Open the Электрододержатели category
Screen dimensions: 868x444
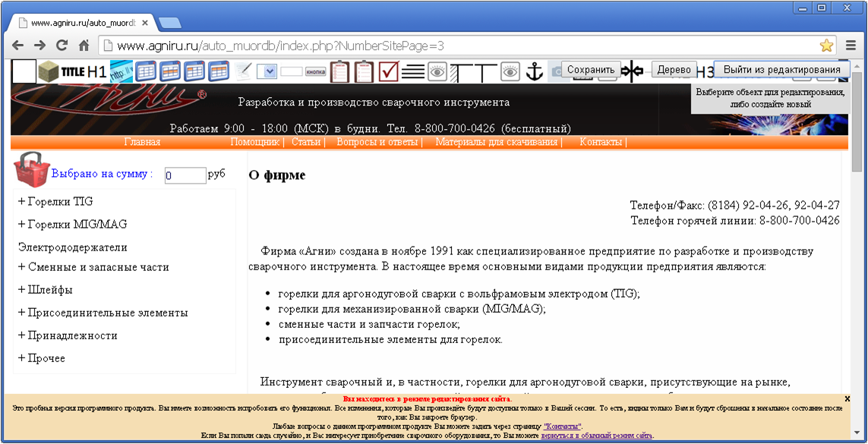pyautogui.click(x=72, y=247)
